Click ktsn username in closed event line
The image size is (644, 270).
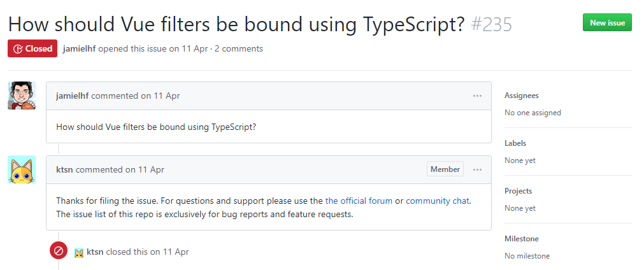(95, 252)
